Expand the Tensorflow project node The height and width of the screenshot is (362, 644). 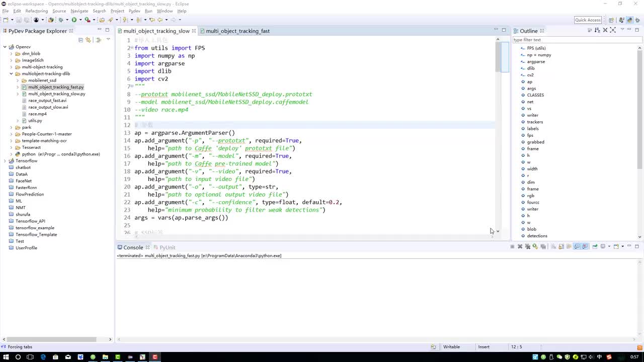(x=5, y=161)
